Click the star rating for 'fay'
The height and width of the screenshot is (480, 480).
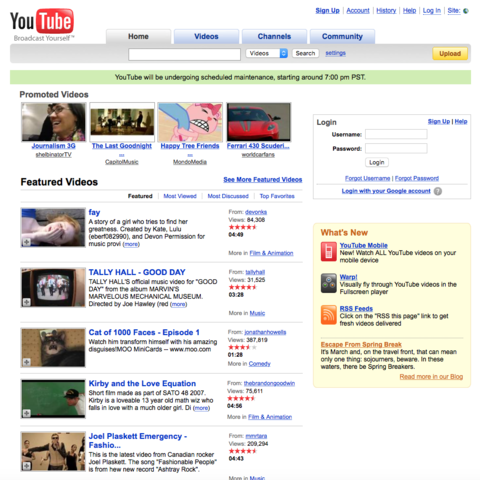coord(242,227)
